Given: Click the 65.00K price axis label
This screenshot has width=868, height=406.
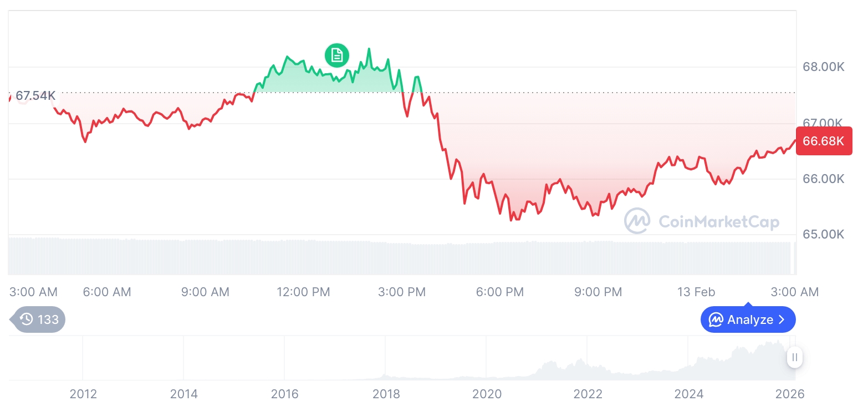Looking at the screenshot, I should pyautogui.click(x=823, y=234).
